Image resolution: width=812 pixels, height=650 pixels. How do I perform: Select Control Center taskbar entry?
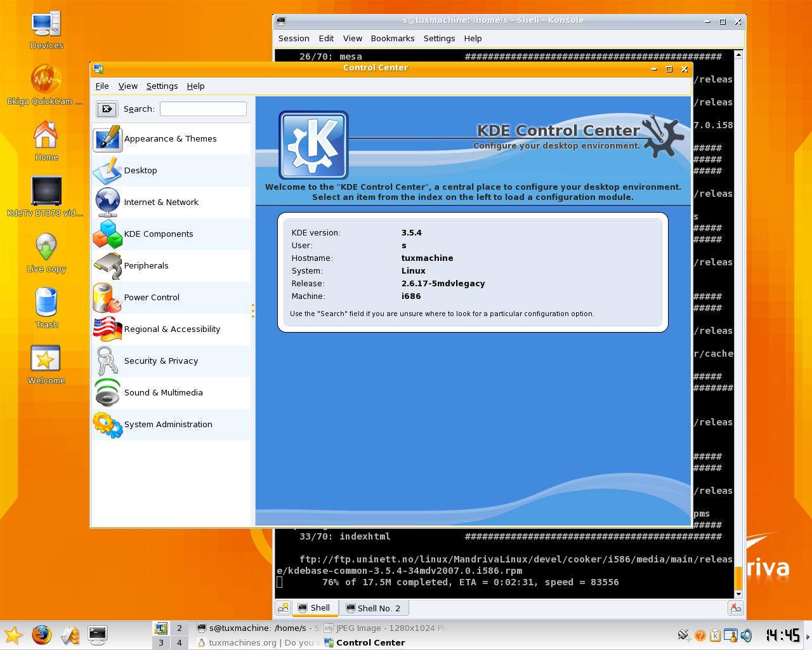pos(384,642)
